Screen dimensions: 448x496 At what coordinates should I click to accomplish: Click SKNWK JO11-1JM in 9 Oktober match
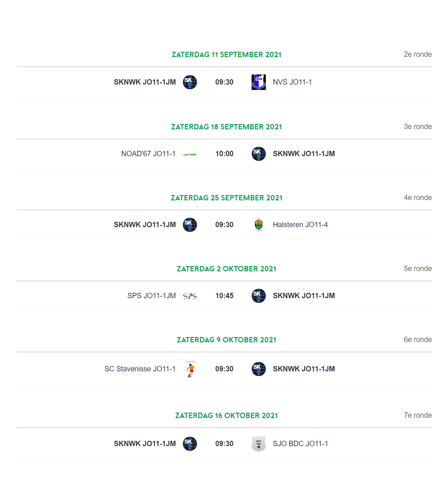304,369
